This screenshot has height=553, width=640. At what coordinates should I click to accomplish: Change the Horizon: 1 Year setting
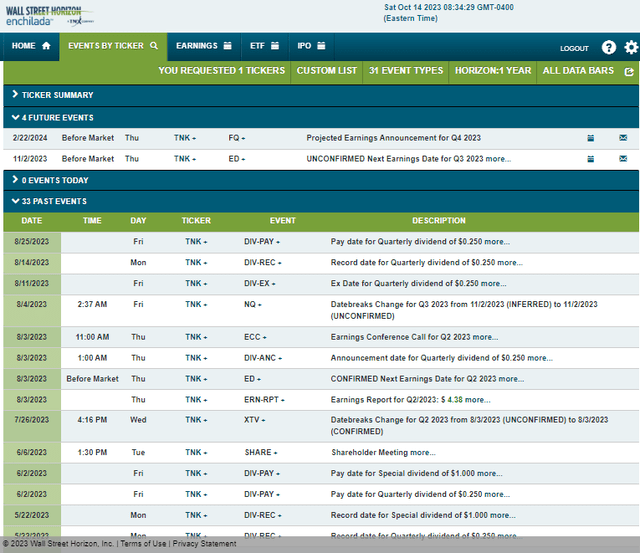493,71
